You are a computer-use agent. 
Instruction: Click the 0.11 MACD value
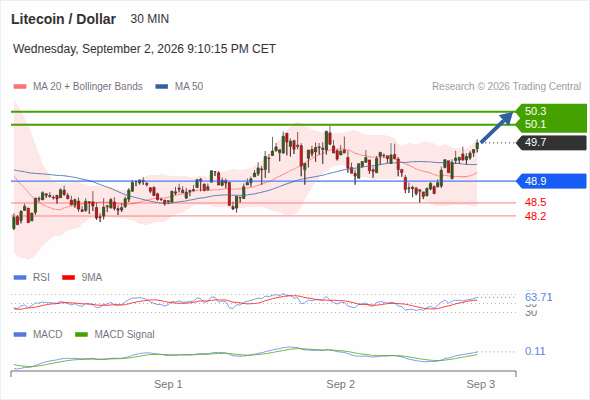(x=535, y=351)
